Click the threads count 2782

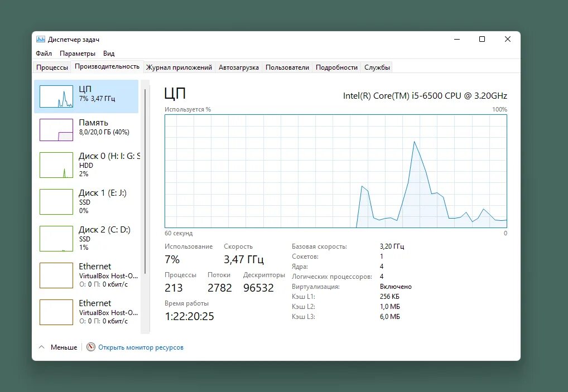pyautogui.click(x=219, y=288)
